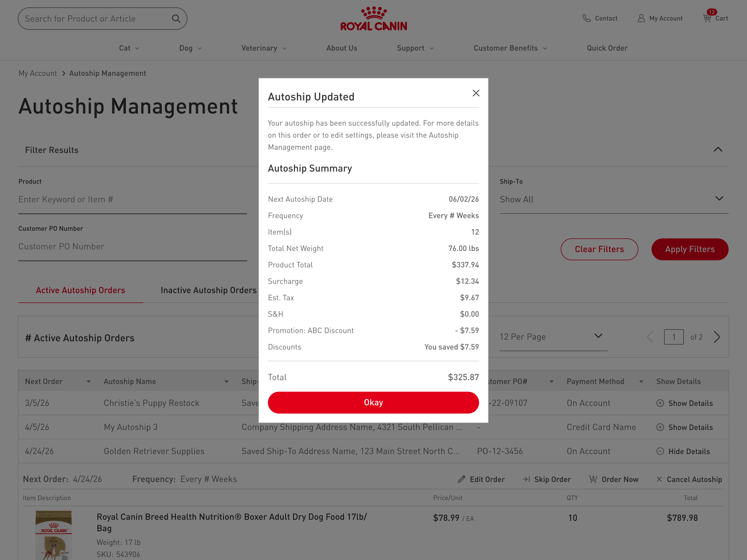Switch to Inactive Autoship Orders tab
This screenshot has height=560, width=747.
click(x=208, y=290)
